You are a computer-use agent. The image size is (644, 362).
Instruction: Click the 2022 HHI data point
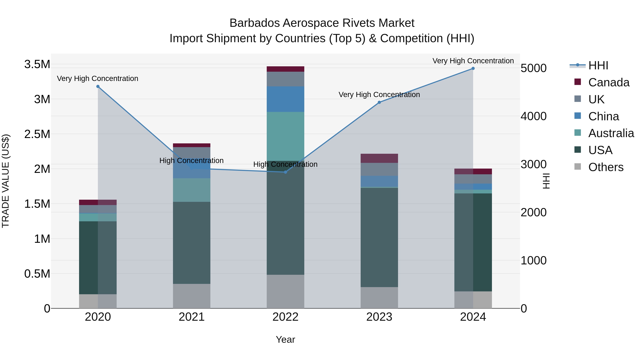click(286, 172)
